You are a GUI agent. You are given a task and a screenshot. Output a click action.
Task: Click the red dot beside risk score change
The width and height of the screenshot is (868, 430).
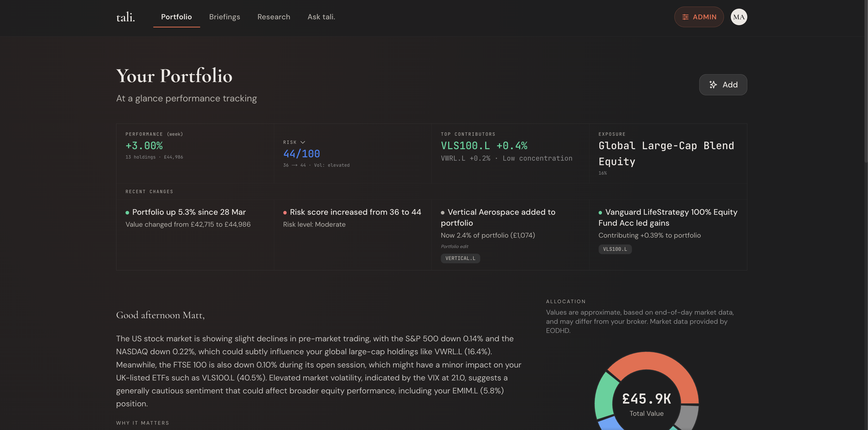coord(285,212)
